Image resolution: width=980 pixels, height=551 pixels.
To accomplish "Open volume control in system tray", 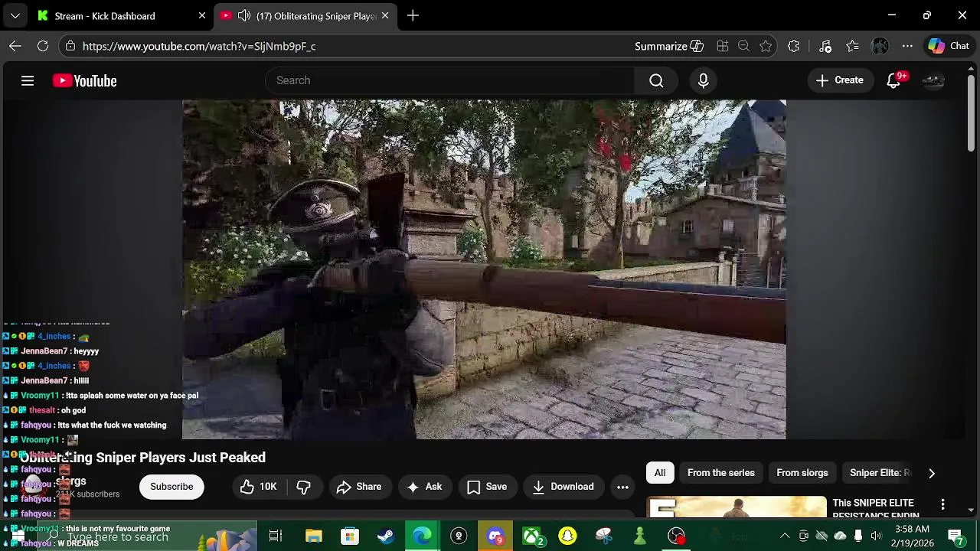I will 876,536.
